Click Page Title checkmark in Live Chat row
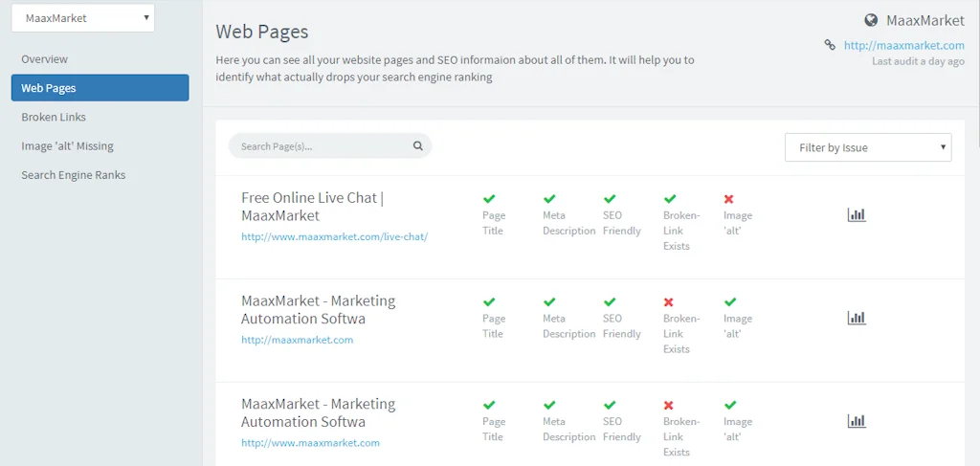The height and width of the screenshot is (466, 980). point(489,199)
